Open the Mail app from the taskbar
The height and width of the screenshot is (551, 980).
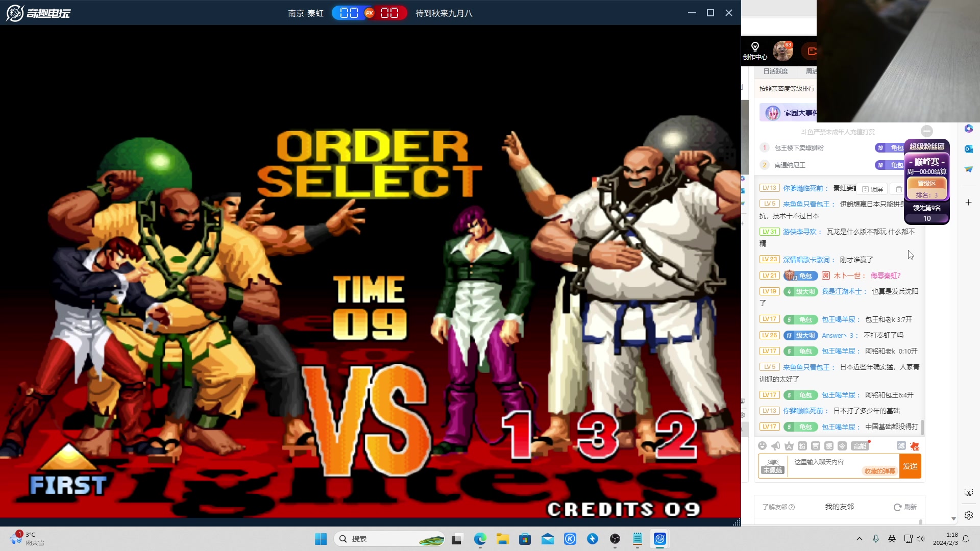548,539
